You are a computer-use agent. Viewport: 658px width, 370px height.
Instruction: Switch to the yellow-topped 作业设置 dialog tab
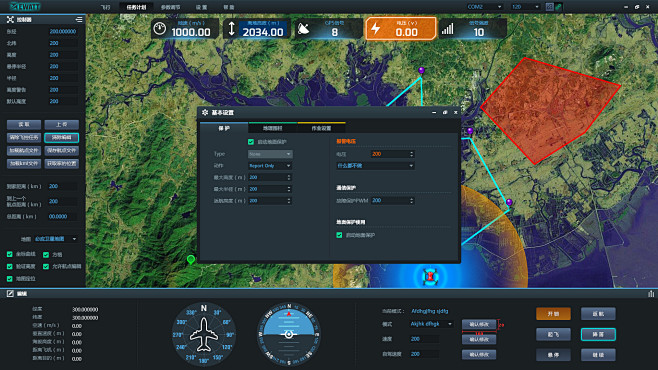(321, 128)
